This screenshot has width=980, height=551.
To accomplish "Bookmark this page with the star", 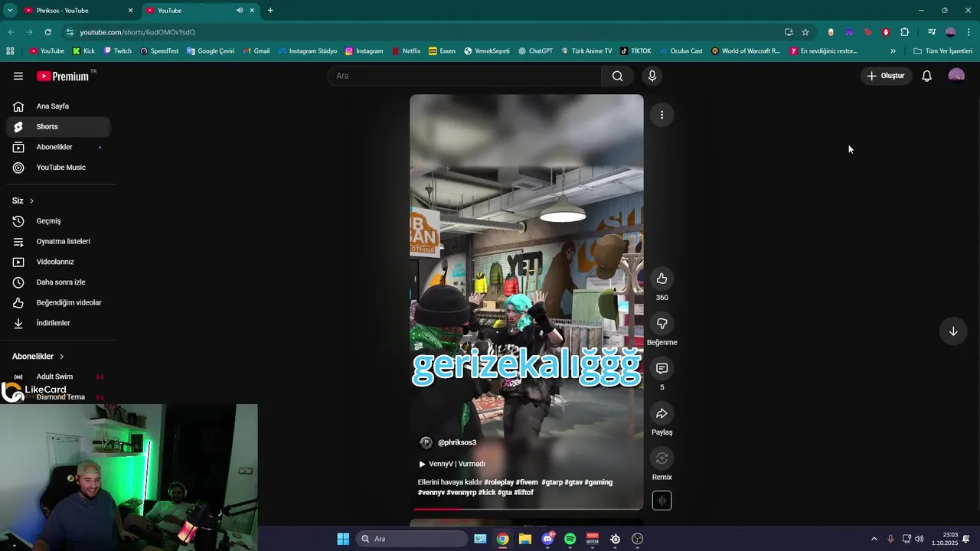I will 805,32.
